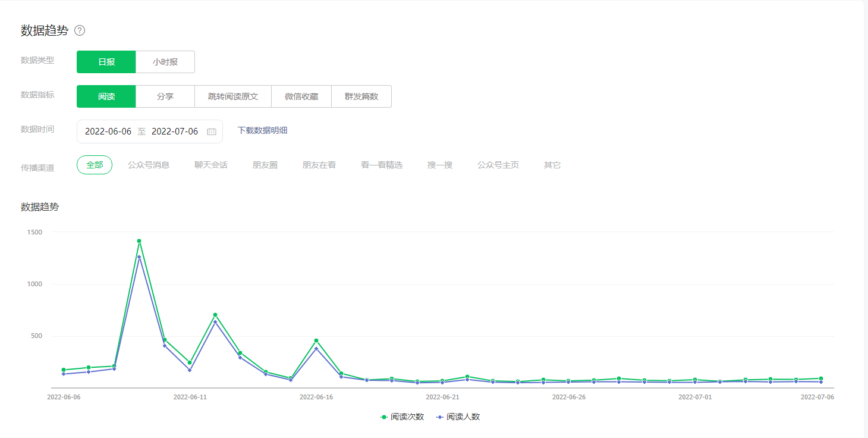Image resolution: width=868 pixels, height=438 pixels.
Task: Select 日报 data type
Action: point(106,62)
